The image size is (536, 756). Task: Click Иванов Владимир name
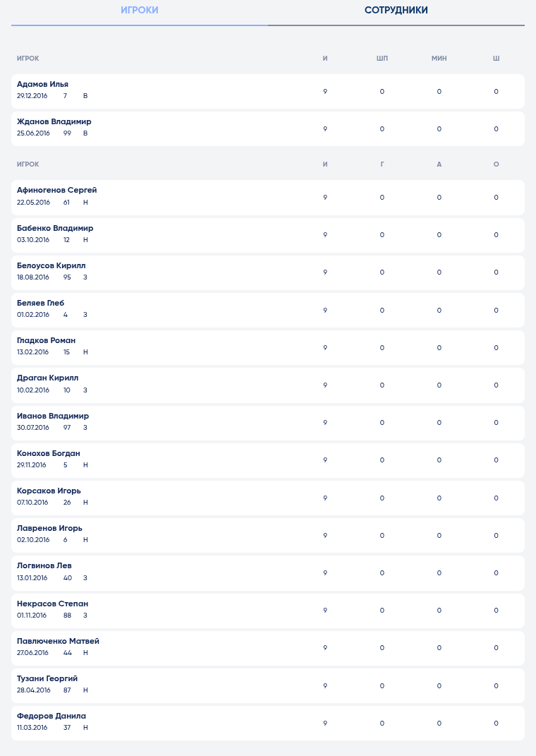(x=53, y=416)
